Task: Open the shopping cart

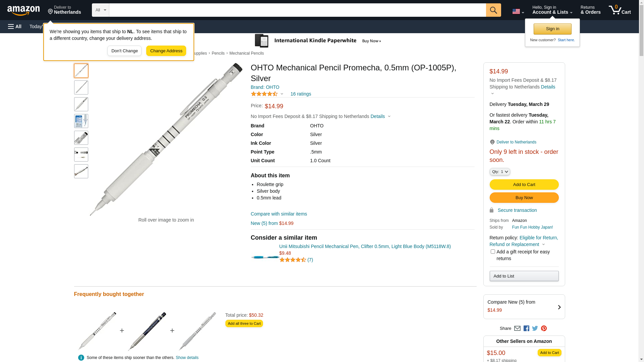Action: point(620,10)
